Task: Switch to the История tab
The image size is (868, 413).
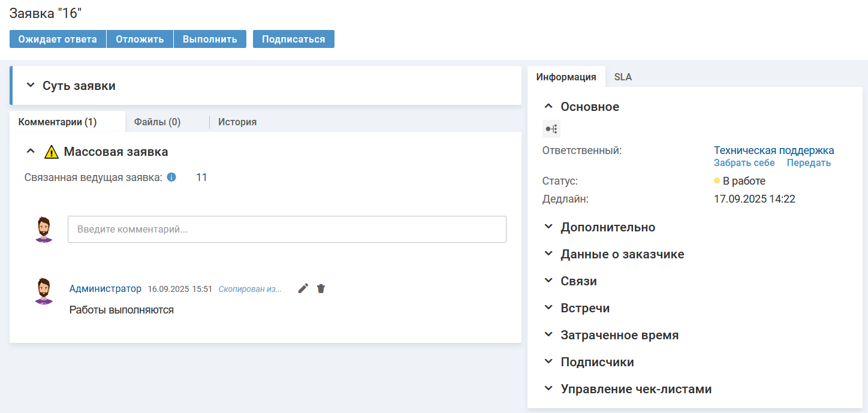Action: coord(237,122)
